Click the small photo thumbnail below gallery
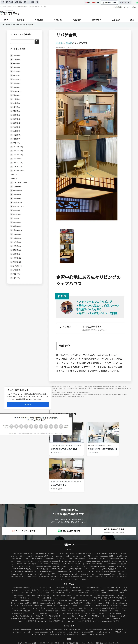Viewport: 138px width, 644px height. [x=67, y=246]
